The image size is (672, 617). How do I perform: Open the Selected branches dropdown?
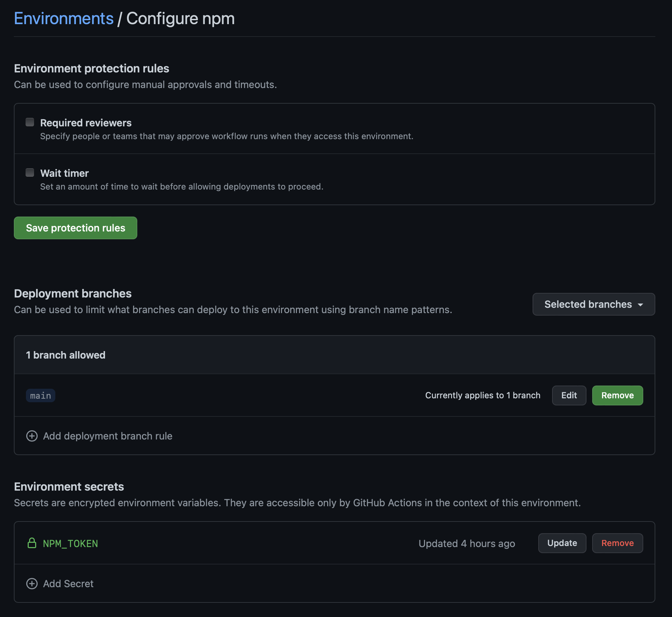pos(593,304)
